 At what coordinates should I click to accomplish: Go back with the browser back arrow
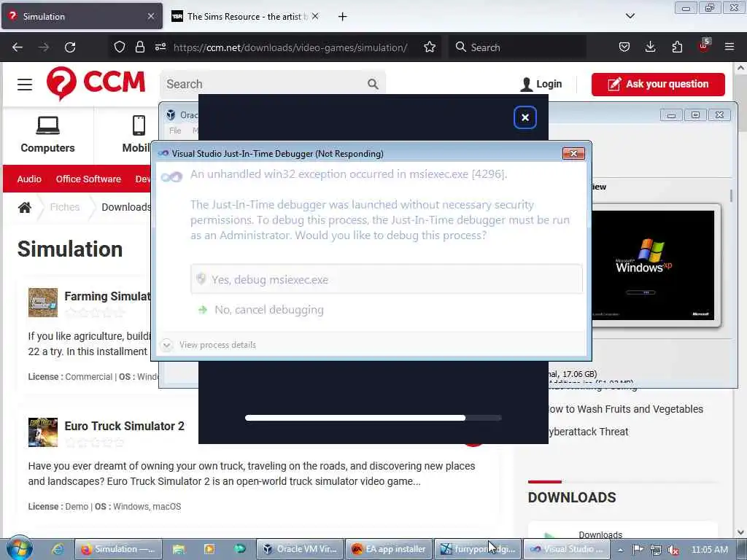point(18,47)
